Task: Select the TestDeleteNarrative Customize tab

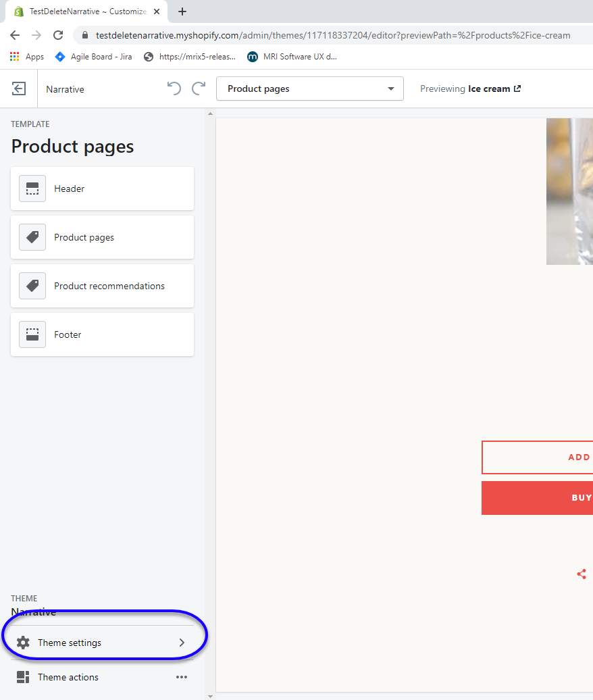Action: (x=86, y=11)
